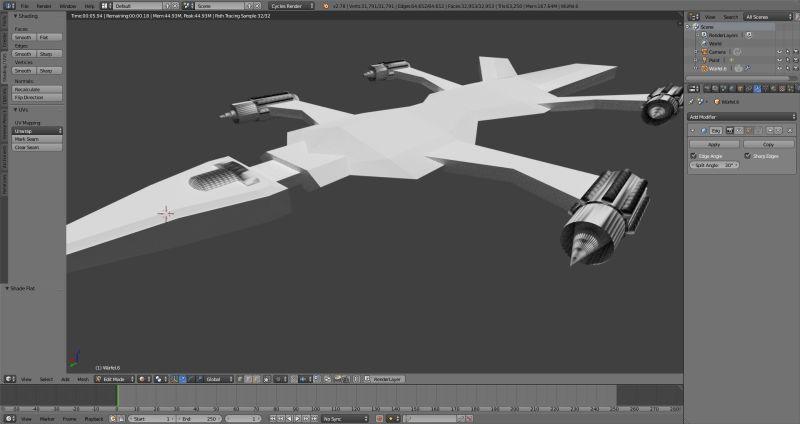This screenshot has height=424, width=800.
Task: Click Mark Seam button
Action: pyautogui.click(x=37, y=139)
